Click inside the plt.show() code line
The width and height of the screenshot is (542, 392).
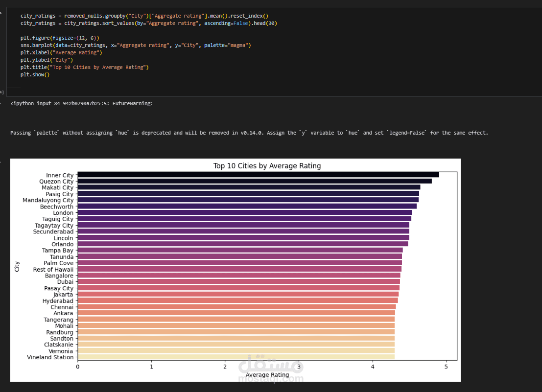(x=35, y=74)
